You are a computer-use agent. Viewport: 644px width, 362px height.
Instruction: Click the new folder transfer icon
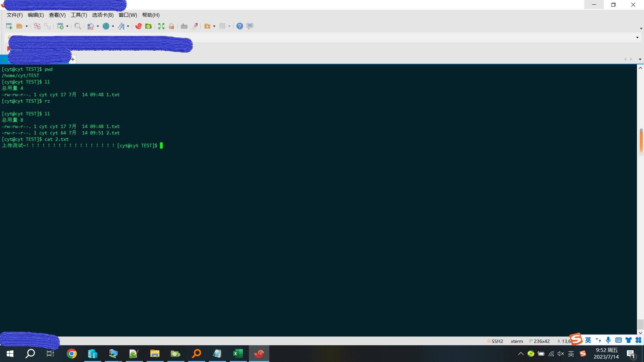click(207, 26)
